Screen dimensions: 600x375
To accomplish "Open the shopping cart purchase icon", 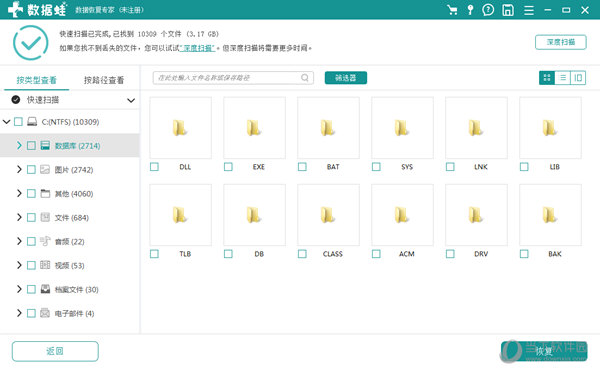I will [452, 10].
